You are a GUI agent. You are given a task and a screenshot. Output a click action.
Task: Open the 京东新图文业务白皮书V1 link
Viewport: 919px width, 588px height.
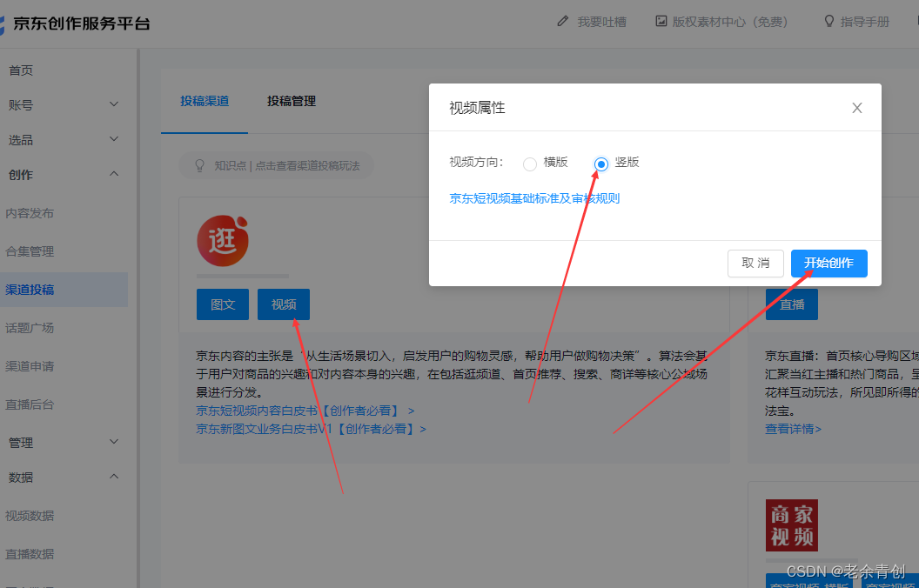pyautogui.click(x=312, y=430)
